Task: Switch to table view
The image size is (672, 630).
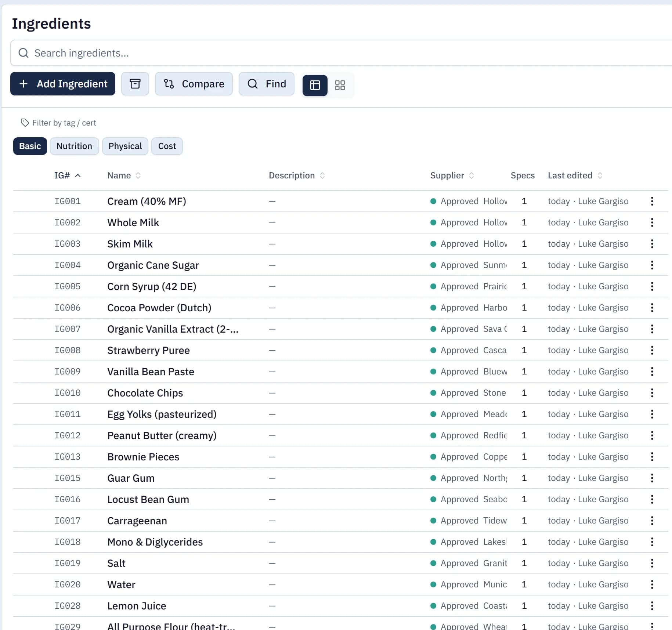Action: click(x=315, y=85)
